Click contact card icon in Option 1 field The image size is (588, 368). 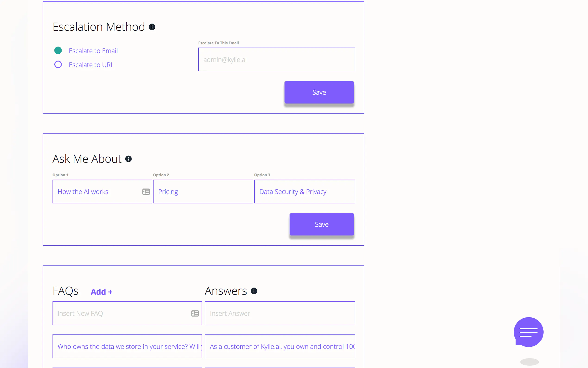(146, 192)
